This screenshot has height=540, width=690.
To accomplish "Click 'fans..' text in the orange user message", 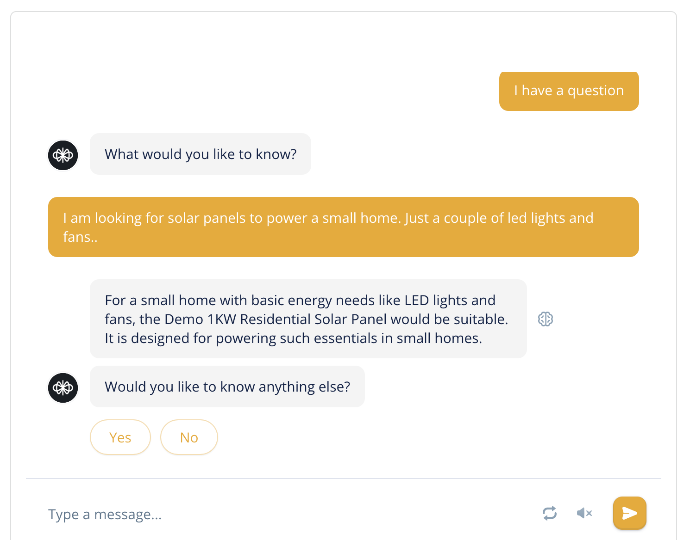I will (80, 237).
